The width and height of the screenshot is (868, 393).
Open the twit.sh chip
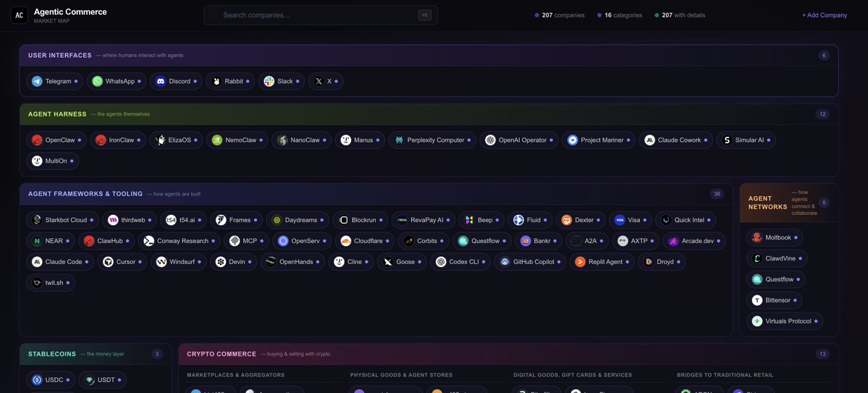51,283
